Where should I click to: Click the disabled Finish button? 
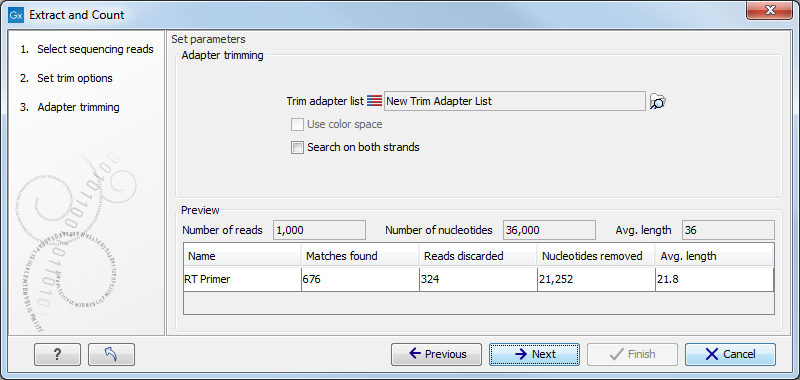coord(632,354)
